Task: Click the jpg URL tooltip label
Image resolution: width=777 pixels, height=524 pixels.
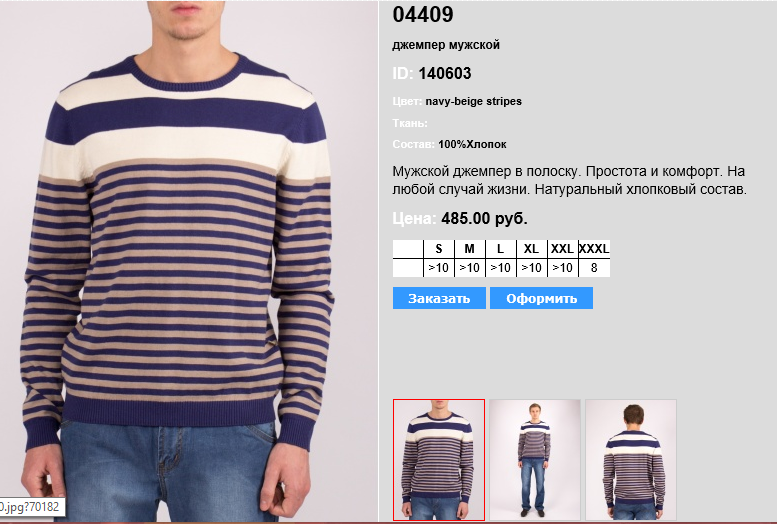Action: point(32,507)
